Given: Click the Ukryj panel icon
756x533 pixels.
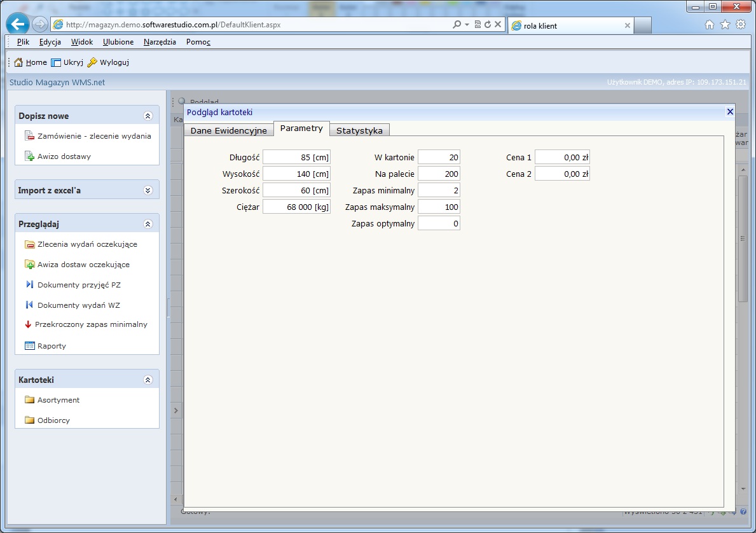Looking at the screenshot, I should [56, 62].
